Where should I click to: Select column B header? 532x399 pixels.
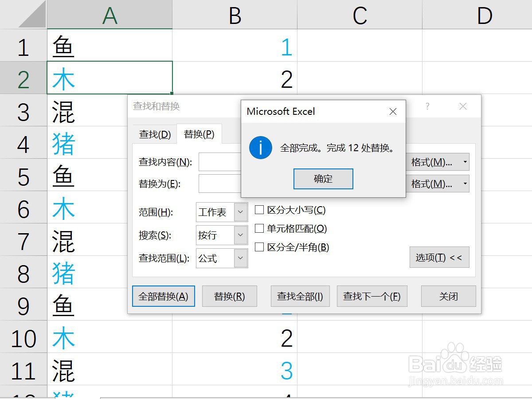click(x=235, y=15)
